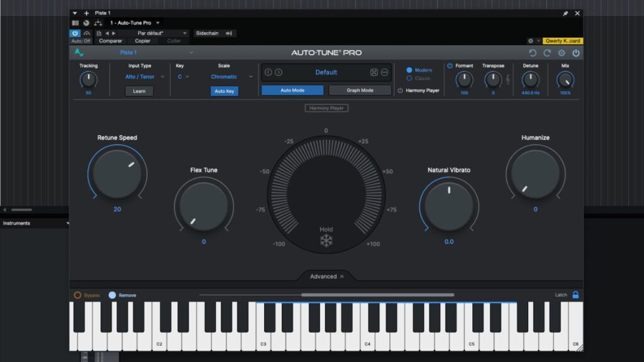
Task: Open the preset options ellipsis menu
Action: point(384,72)
